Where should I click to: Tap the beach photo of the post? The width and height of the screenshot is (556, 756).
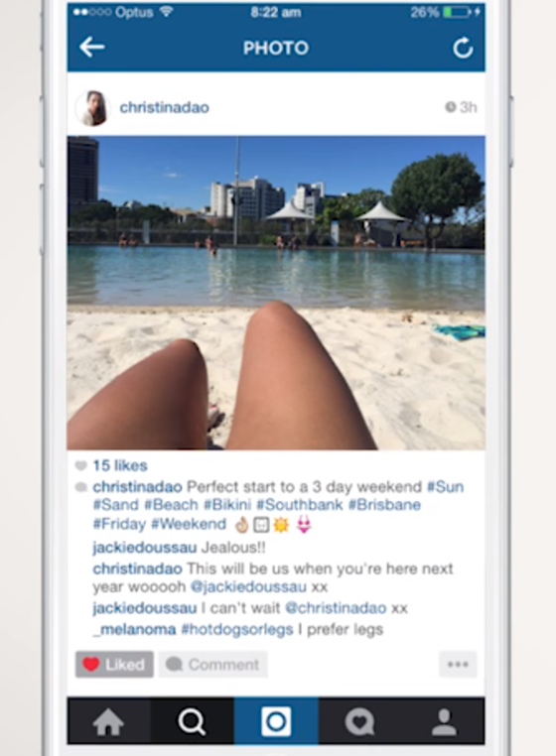point(276,293)
